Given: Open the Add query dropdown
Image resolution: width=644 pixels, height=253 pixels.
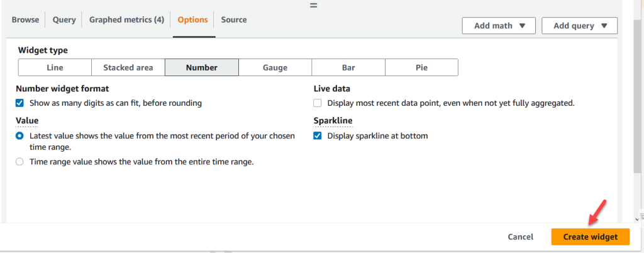Looking at the screenshot, I should click(x=580, y=26).
